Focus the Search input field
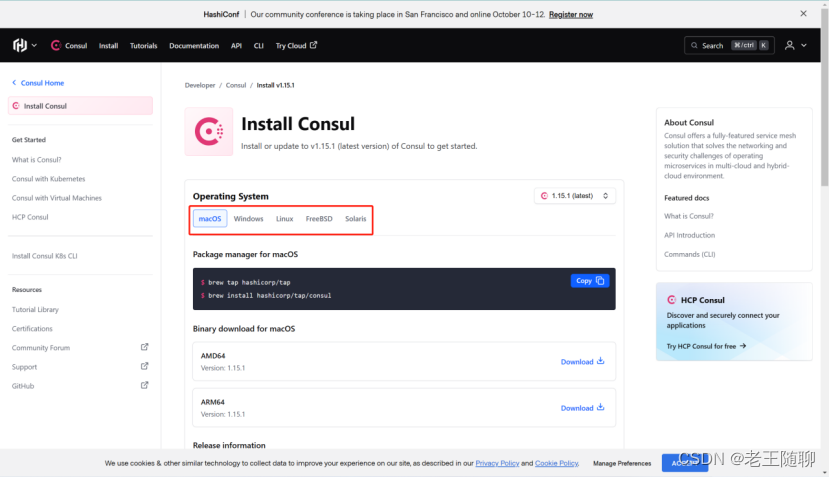Viewport: 830px width, 477px height. click(x=729, y=46)
